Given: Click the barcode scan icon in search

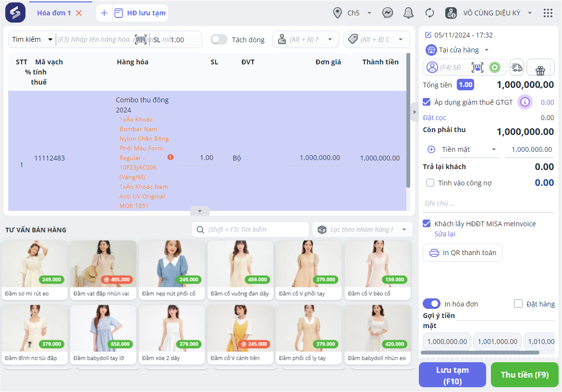Looking at the screenshot, I should [141, 39].
